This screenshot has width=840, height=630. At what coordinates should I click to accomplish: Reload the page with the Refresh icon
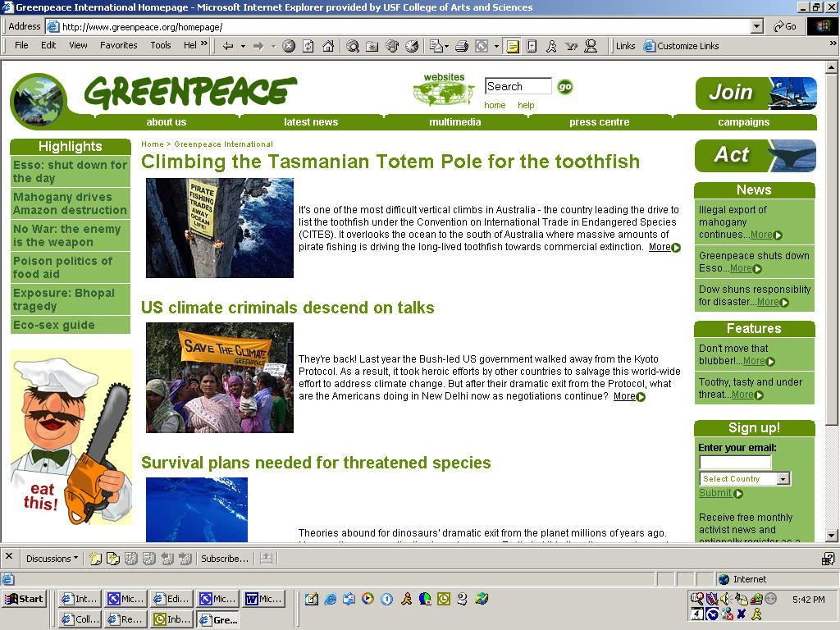pos(308,46)
